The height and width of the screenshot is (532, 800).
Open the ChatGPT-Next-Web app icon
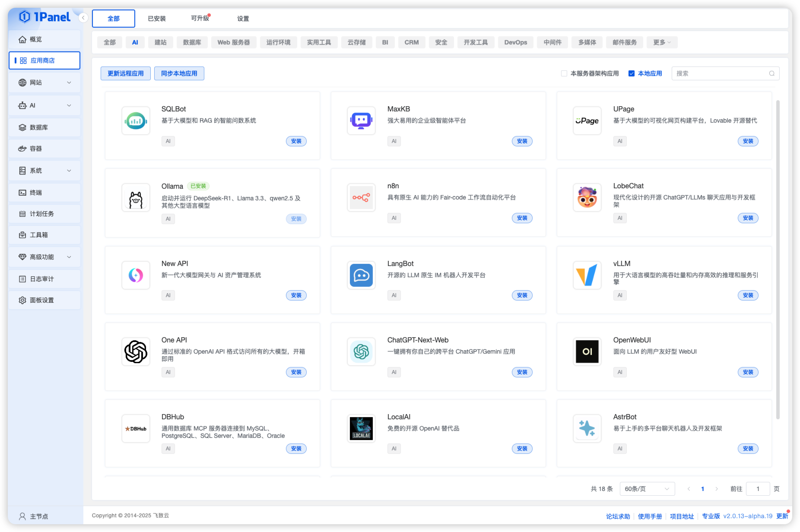click(x=362, y=351)
